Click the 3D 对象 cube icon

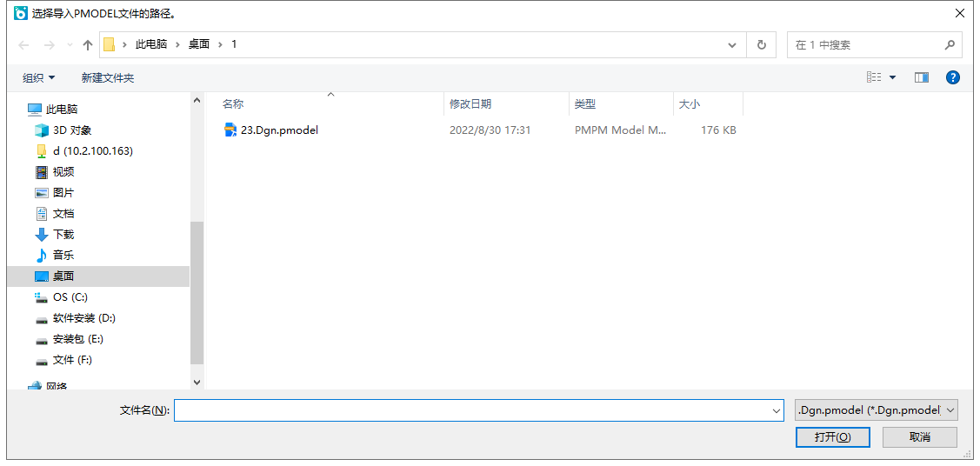tap(42, 130)
